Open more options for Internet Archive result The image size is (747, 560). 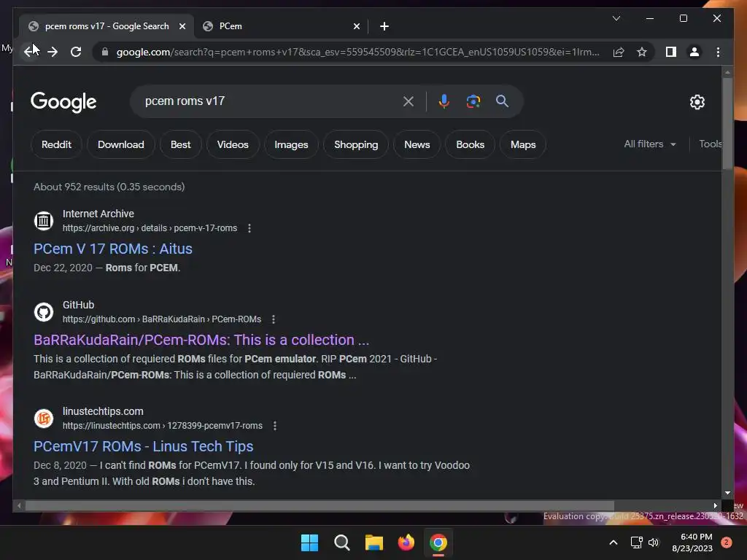pos(249,228)
